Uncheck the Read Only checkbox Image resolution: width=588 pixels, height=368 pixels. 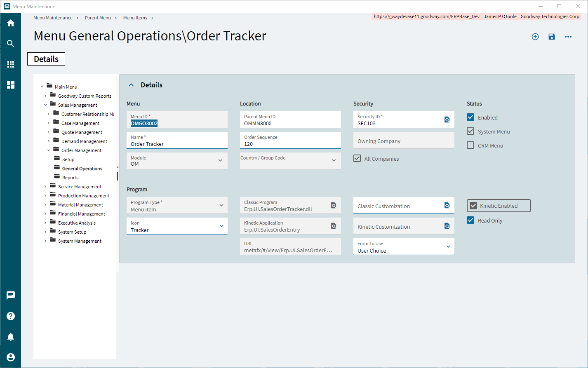(470, 220)
